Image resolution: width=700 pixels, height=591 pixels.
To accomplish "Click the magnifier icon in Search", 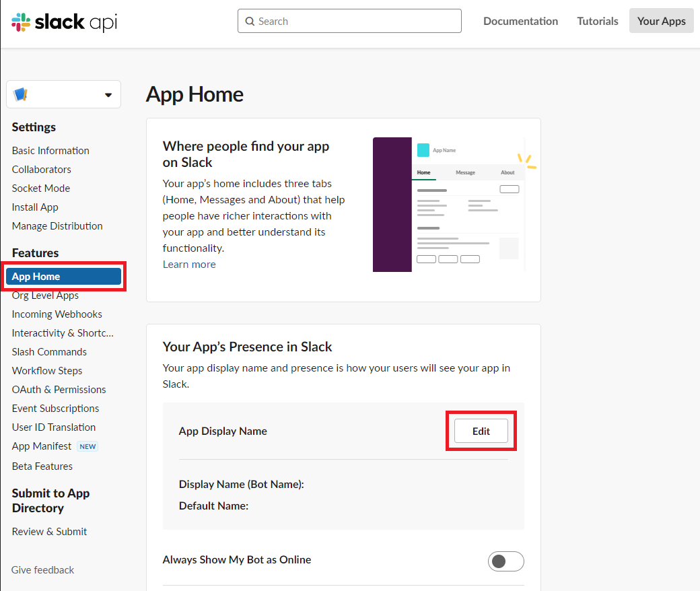I will (x=250, y=22).
